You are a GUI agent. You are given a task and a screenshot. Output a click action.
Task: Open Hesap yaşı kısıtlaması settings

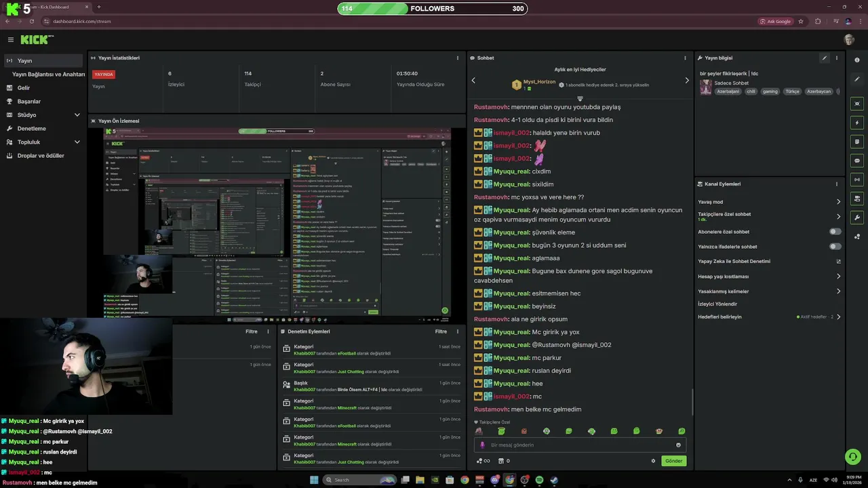coord(769,277)
